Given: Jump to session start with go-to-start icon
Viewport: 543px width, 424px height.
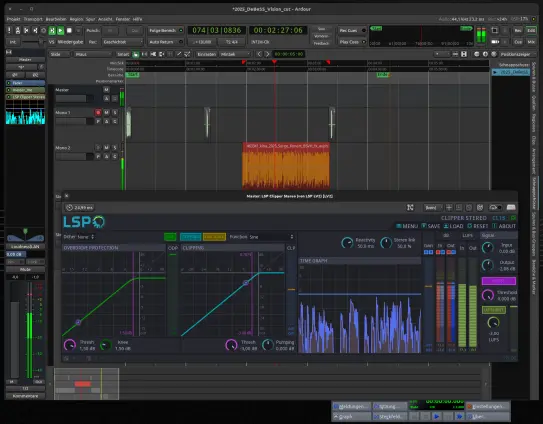Looking at the screenshot, I should [x=26, y=30].
